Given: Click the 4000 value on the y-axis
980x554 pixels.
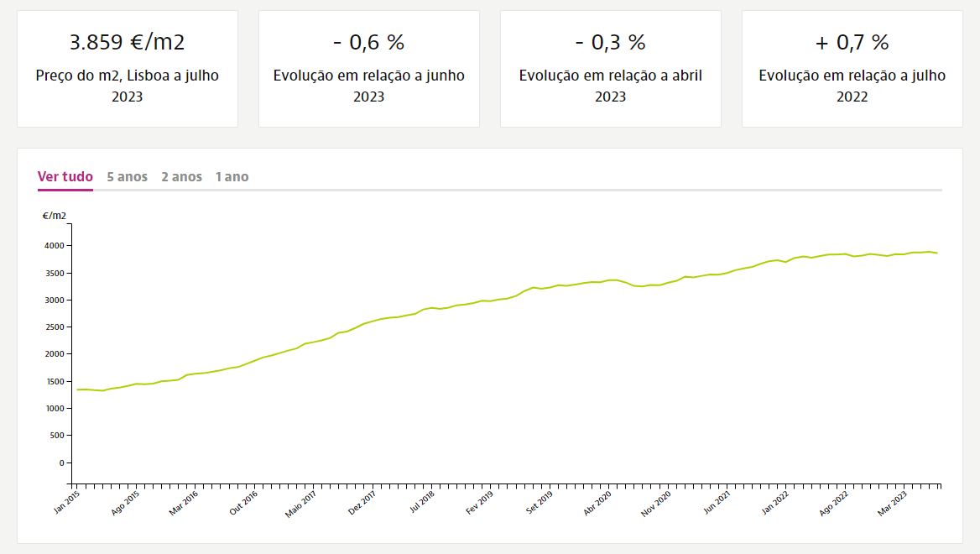Looking at the screenshot, I should [x=53, y=246].
